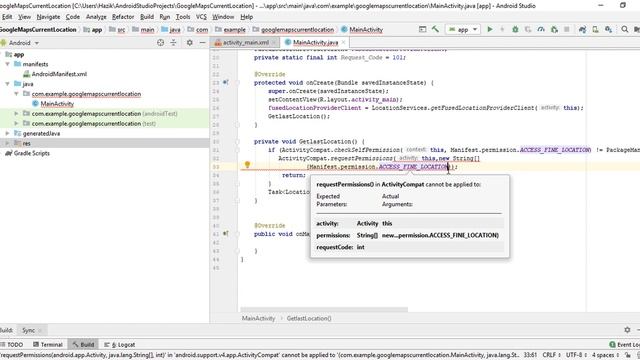Image resolution: width=640 pixels, height=360 pixels.
Task: Click the project structure window icon left of hammer
Action: click(x=422, y=29)
